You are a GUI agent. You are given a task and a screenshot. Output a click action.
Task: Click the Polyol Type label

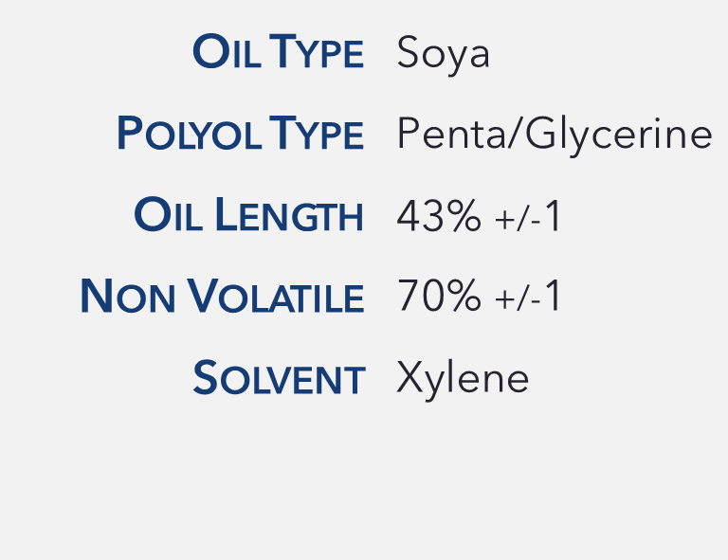click(240, 135)
